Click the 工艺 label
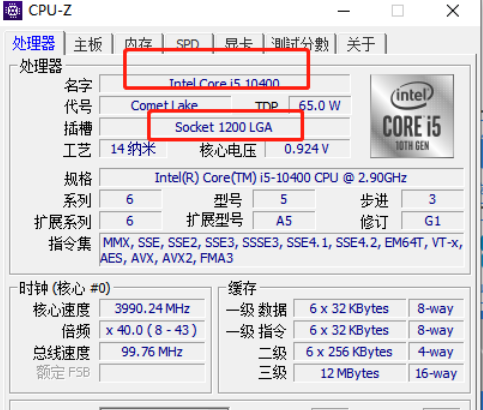Image resolution: width=483 pixels, height=410 pixels. (x=77, y=150)
